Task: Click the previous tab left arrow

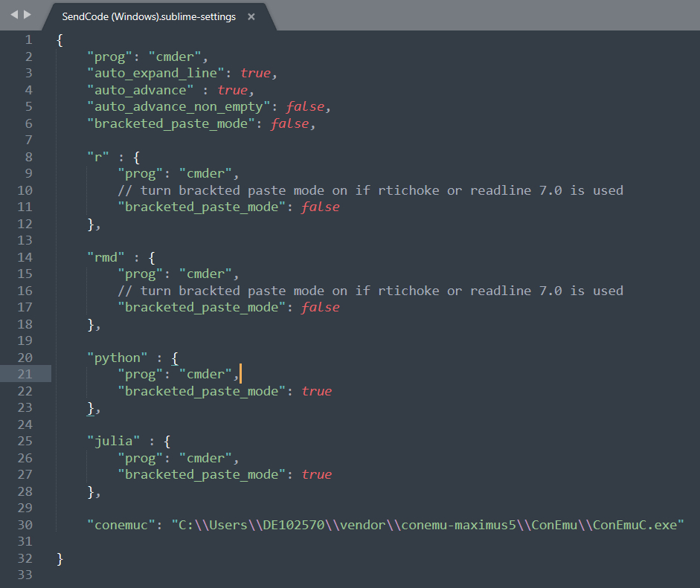Action: click(14, 15)
